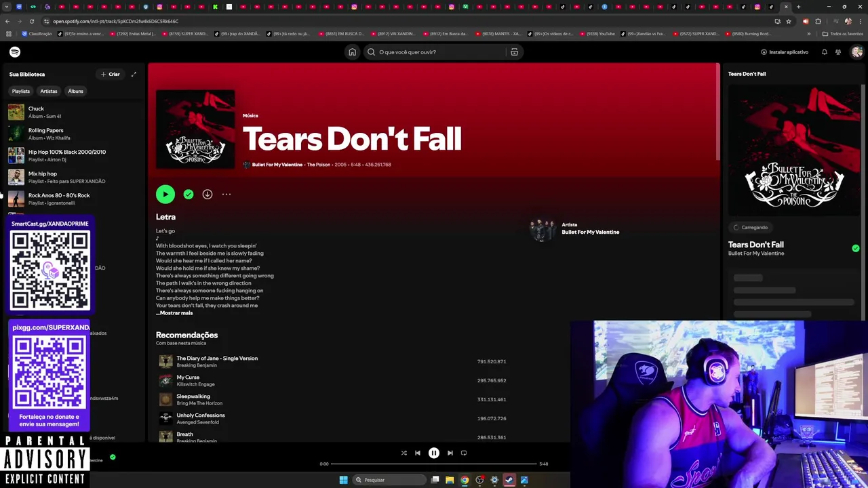Seek on the track progress bar

pos(433,464)
